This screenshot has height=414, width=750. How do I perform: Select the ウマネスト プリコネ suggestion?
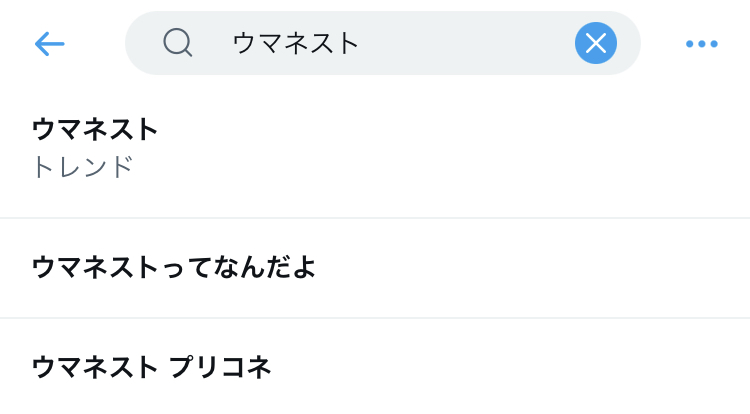click(151, 367)
